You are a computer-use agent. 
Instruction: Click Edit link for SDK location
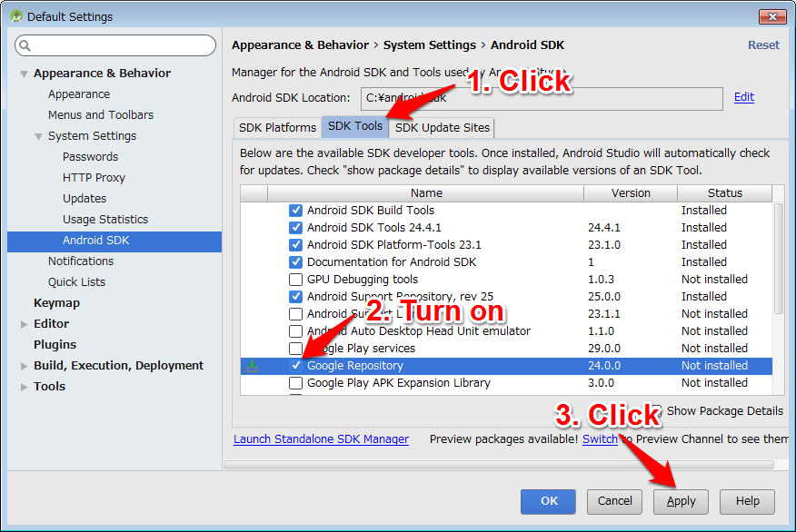tap(744, 97)
